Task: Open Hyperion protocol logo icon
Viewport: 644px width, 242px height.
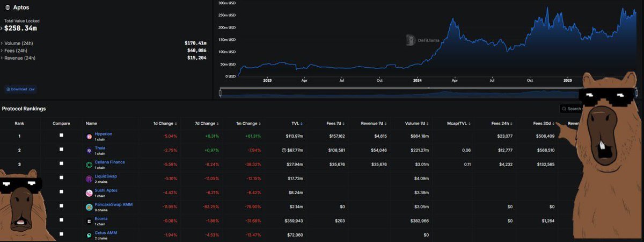Action: [89, 137]
